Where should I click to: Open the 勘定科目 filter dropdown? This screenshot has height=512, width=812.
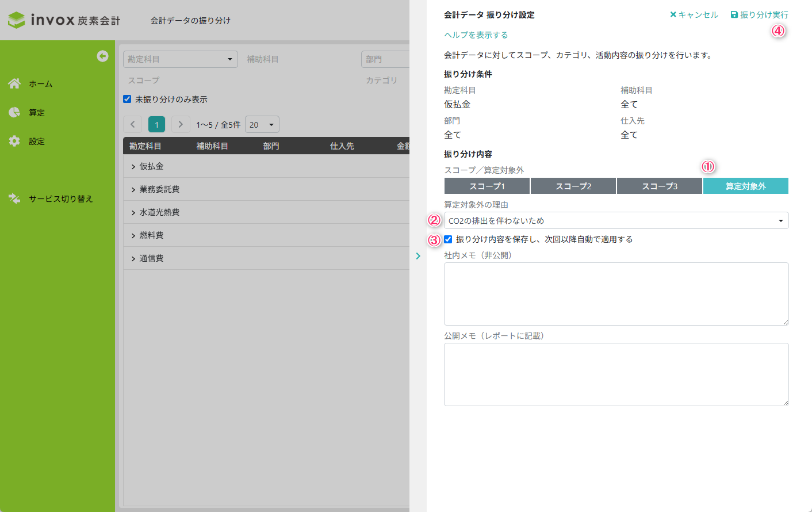181,59
